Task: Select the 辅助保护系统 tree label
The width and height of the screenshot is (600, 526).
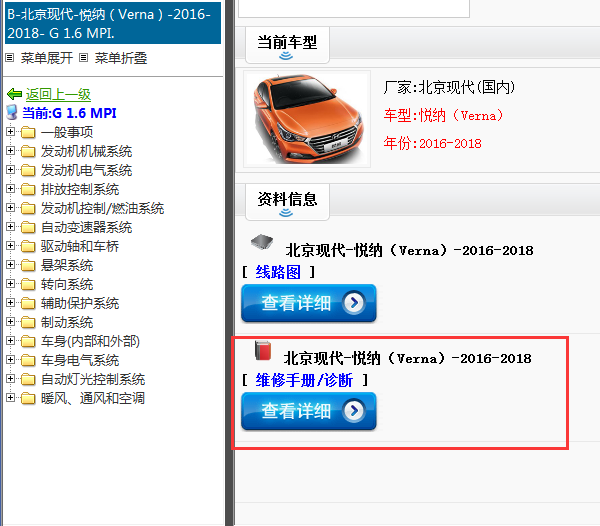Action: [80, 303]
